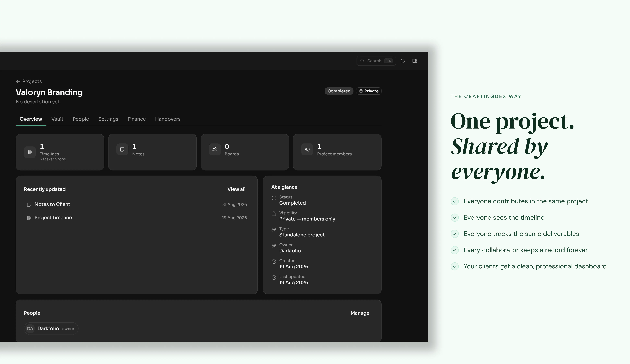
Task: Click the "Recently updated" heading
Action: tap(45, 189)
